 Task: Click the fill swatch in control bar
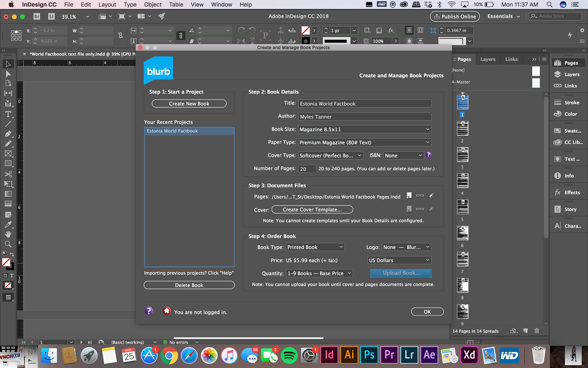[x=306, y=30]
